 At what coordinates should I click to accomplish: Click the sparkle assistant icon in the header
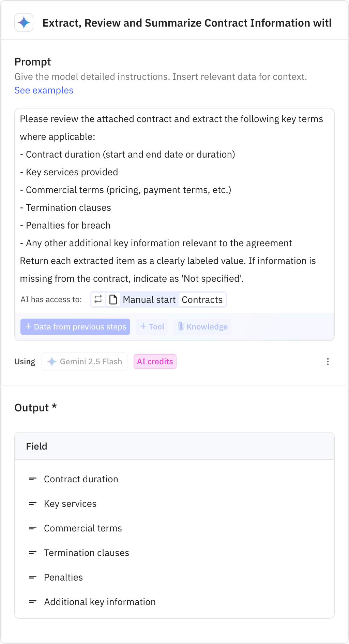[x=24, y=23]
